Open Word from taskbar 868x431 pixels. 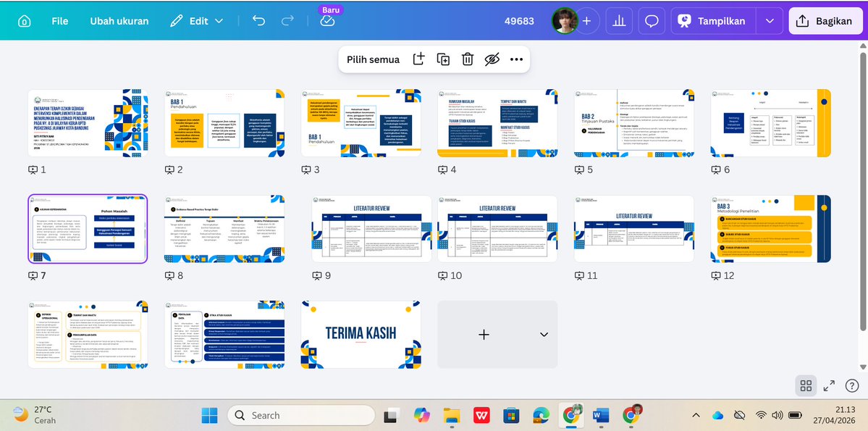600,416
